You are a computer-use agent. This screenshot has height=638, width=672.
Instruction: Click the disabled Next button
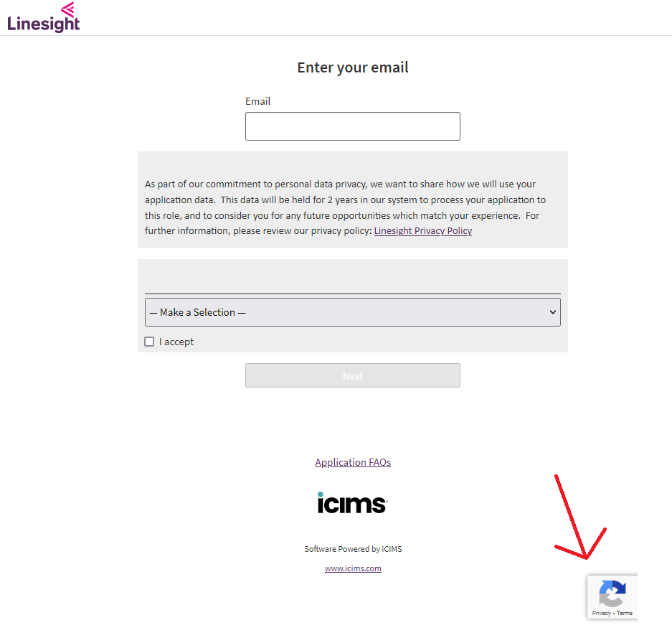click(x=352, y=375)
